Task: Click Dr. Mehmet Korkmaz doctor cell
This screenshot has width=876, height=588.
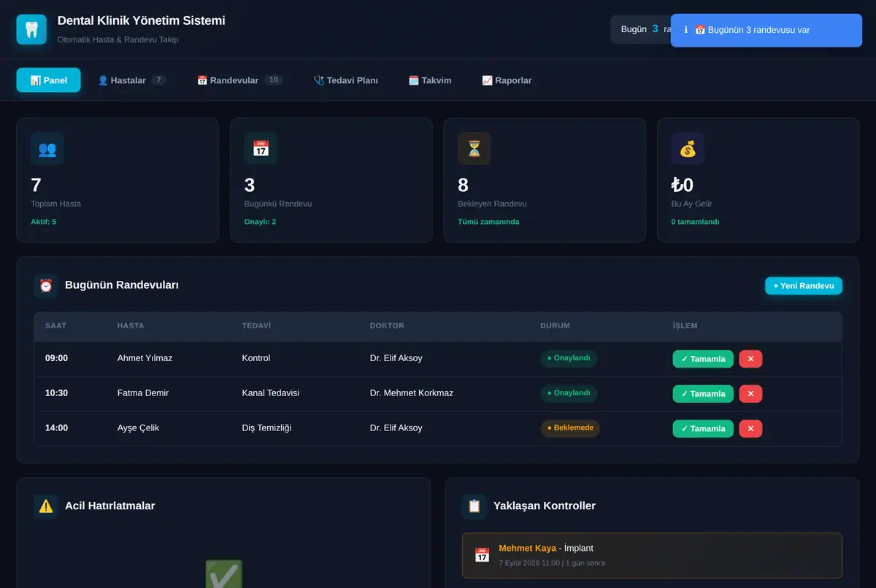Action: (x=412, y=393)
